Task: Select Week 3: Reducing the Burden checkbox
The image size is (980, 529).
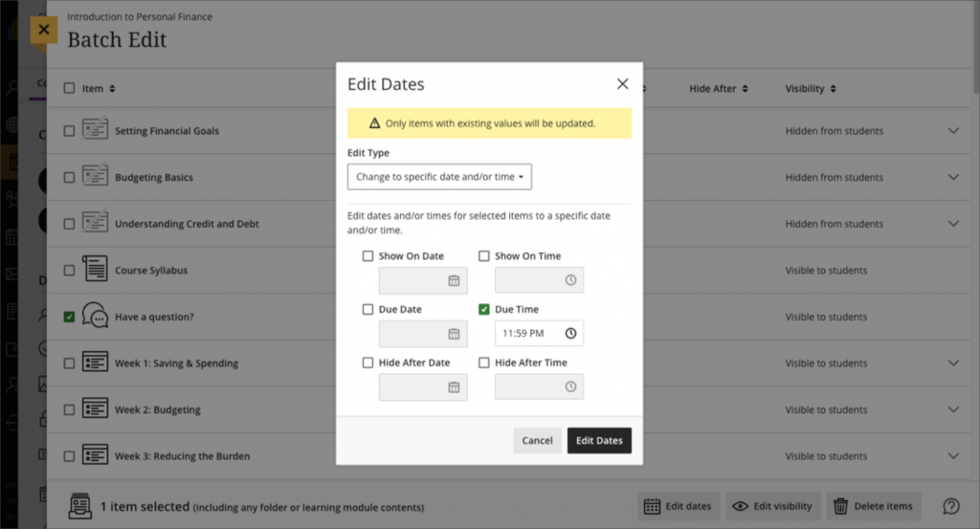Action: (69, 456)
